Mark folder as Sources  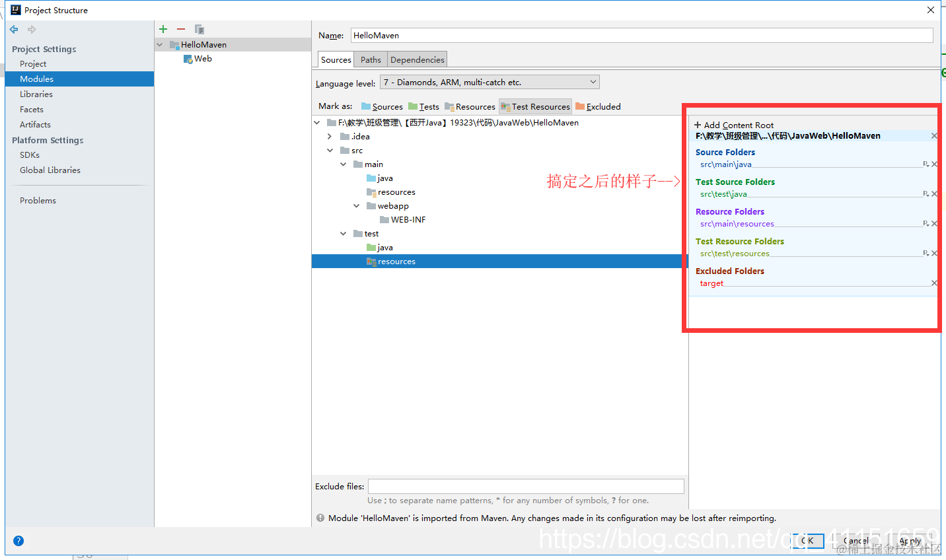pos(382,107)
